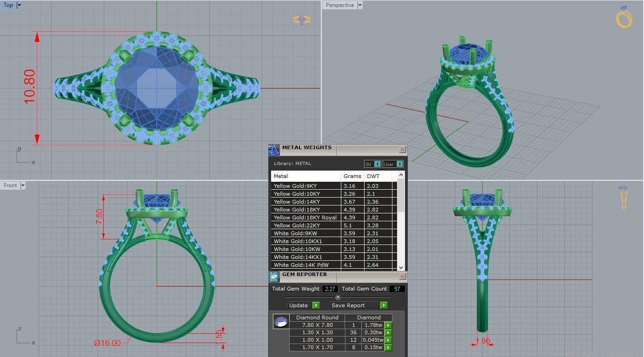Image resolution: width=644 pixels, height=357 pixels.
Task: Open the Perspective viewport dropdown arrow
Action: 360,5
